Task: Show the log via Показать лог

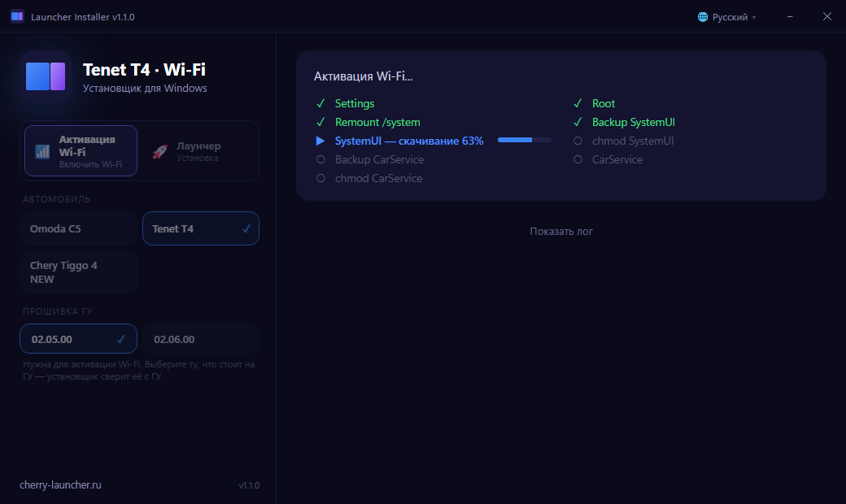Action: 561,231
